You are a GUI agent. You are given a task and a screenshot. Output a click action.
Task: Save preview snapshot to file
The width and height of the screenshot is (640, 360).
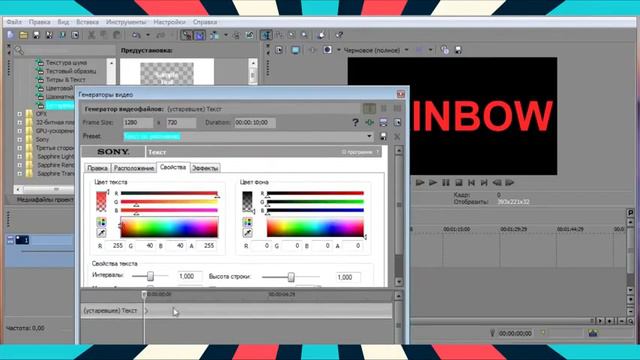tap(458, 50)
